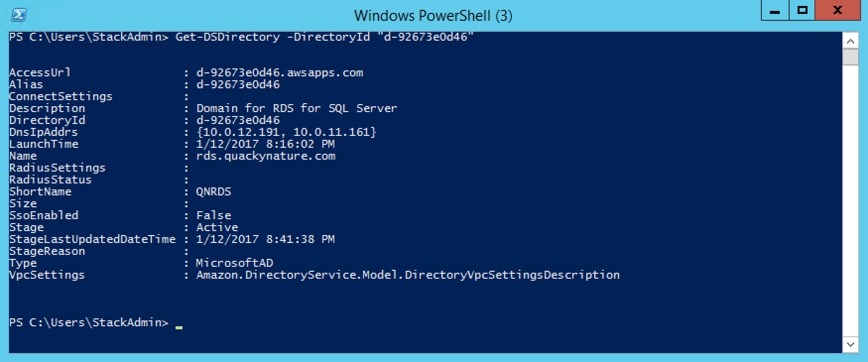The image size is (868, 362).
Task: Click the AccessUrl value d-92673e0d46.awsapps.com
Action: 280,73
